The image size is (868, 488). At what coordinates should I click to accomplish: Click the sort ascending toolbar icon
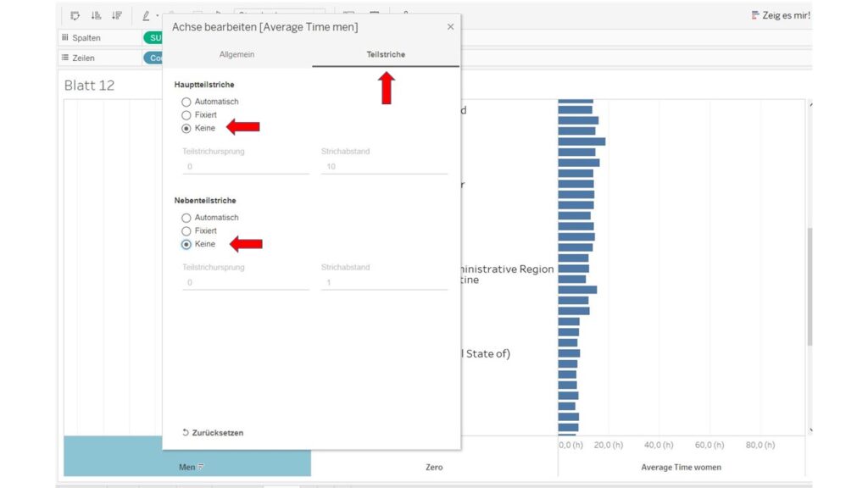(x=96, y=15)
